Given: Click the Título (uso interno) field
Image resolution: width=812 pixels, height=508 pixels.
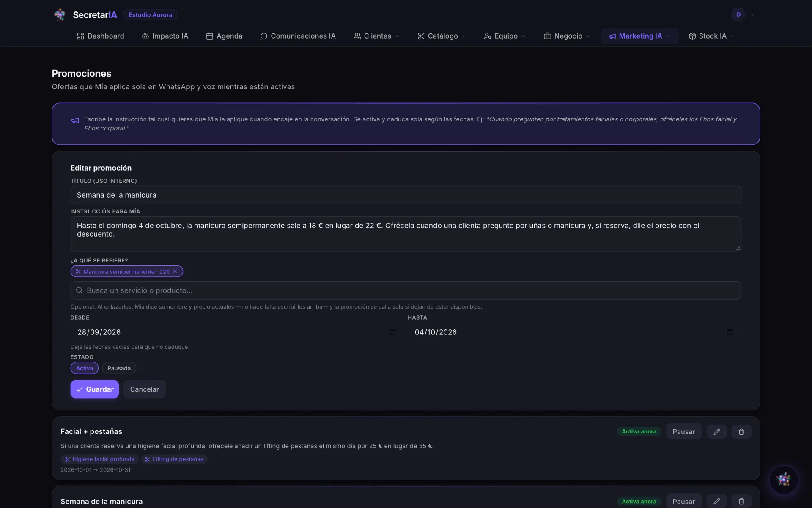Looking at the screenshot, I should [406, 195].
